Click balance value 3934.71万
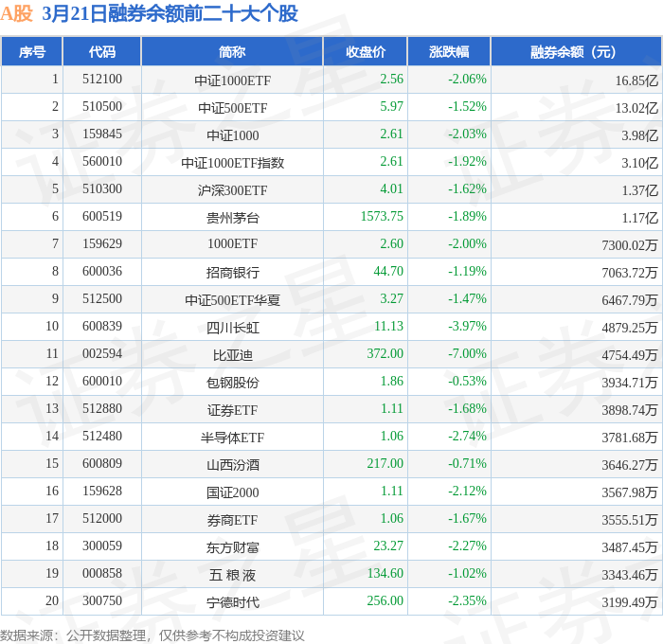663x644 pixels. click(630, 383)
